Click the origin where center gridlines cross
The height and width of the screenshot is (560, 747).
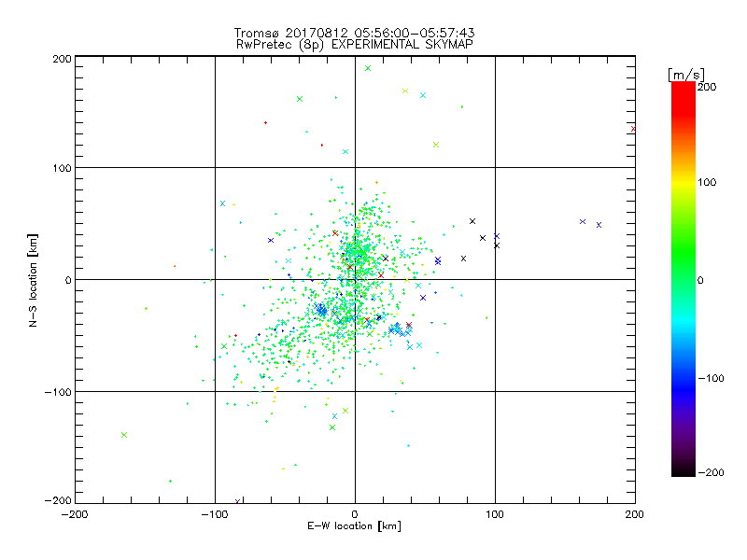tap(355, 279)
